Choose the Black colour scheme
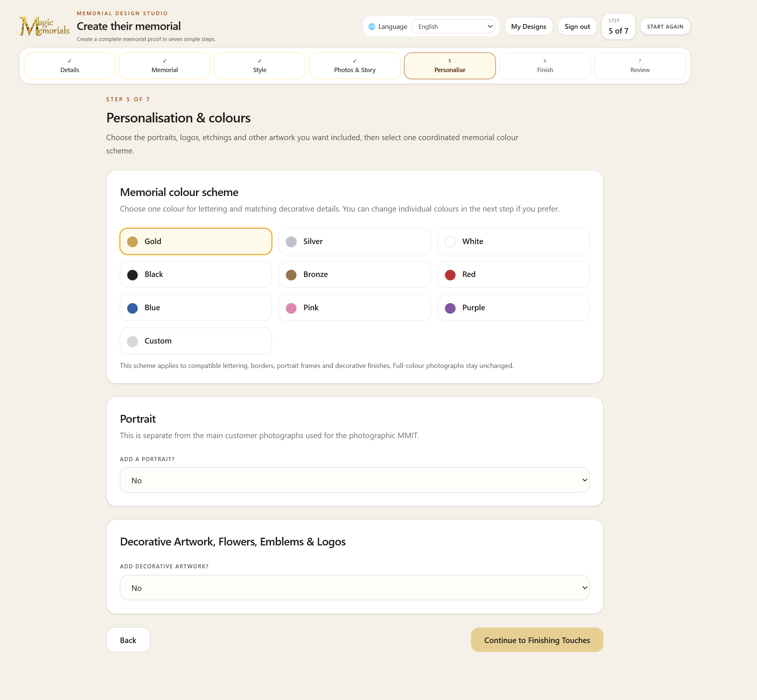 (x=196, y=274)
